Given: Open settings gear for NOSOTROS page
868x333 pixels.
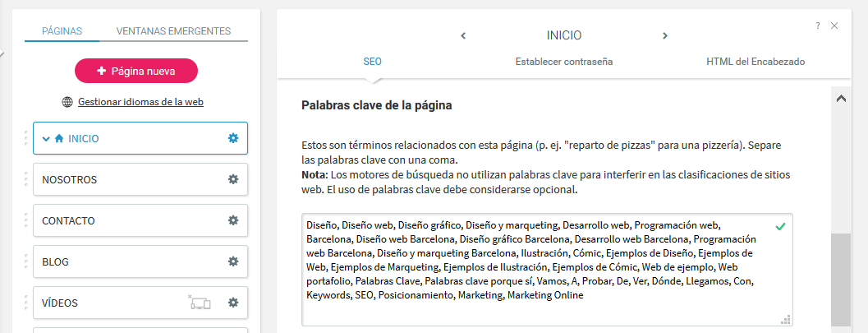Looking at the screenshot, I should [233, 179].
